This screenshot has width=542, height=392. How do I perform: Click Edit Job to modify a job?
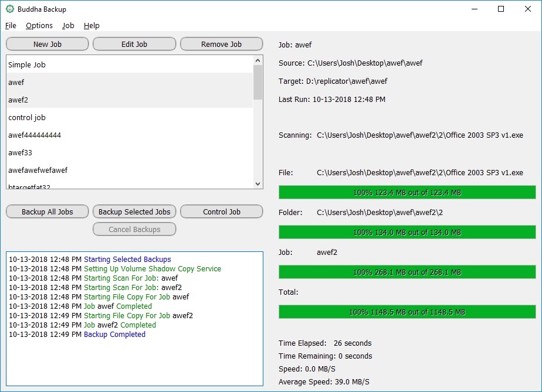134,43
